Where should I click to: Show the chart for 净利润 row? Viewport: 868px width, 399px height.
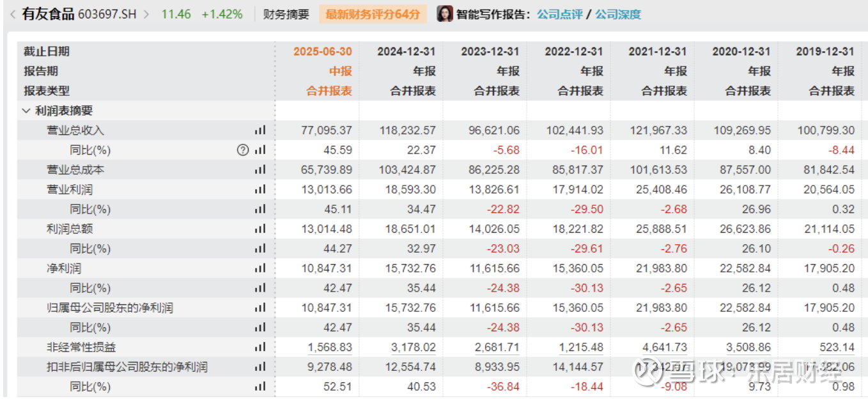(x=260, y=269)
